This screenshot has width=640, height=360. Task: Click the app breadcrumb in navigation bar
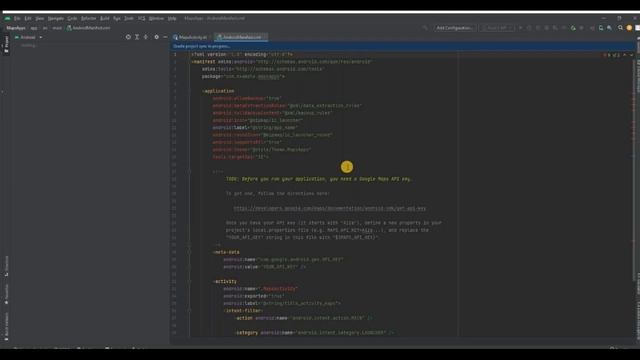[x=34, y=28]
